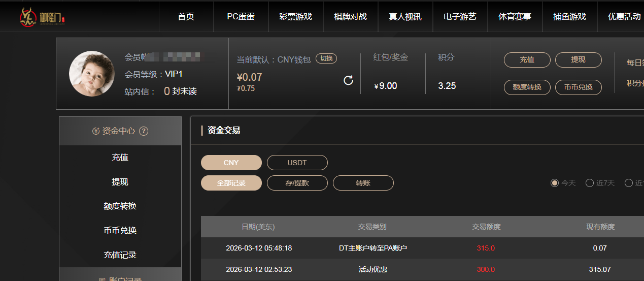This screenshot has width=644, height=281.
Task: Click the user avatar picture
Action: [92, 74]
